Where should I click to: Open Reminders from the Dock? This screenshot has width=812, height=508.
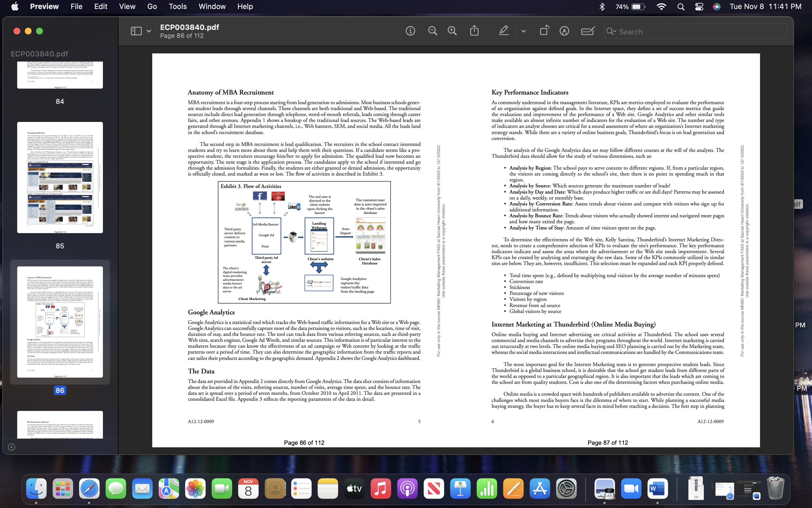click(x=301, y=489)
